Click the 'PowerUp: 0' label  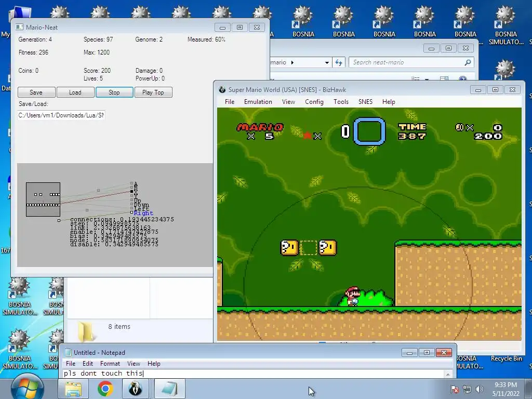[x=150, y=78]
